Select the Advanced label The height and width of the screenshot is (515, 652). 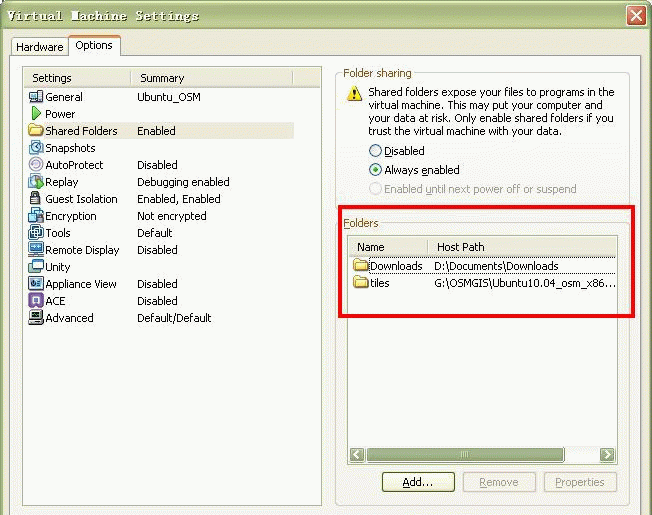point(69,318)
